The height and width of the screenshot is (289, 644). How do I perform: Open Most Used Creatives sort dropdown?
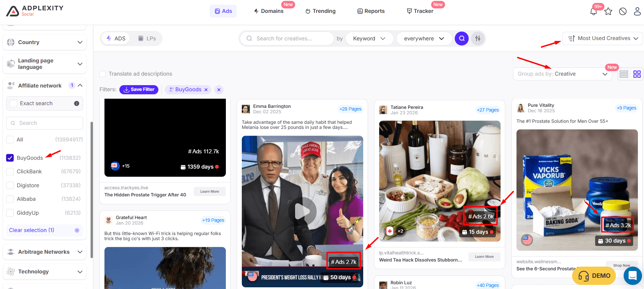coord(602,38)
